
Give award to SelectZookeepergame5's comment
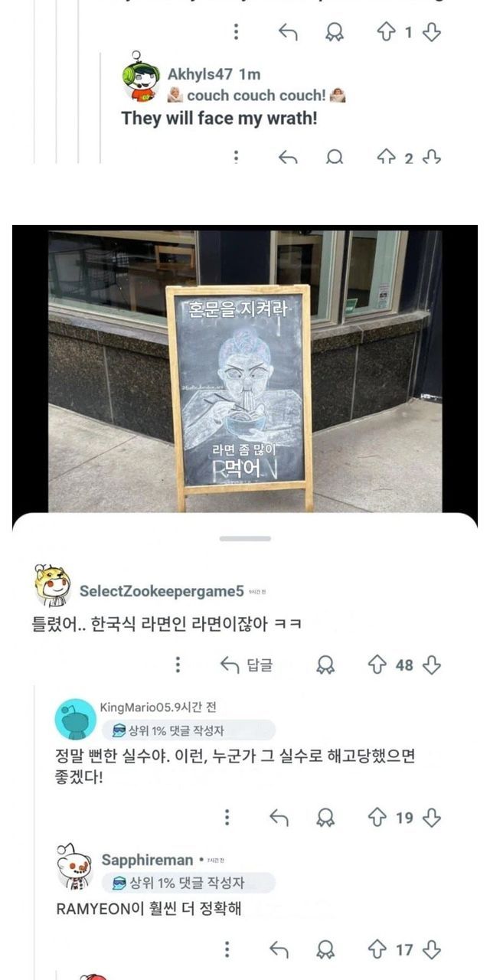pos(325,665)
